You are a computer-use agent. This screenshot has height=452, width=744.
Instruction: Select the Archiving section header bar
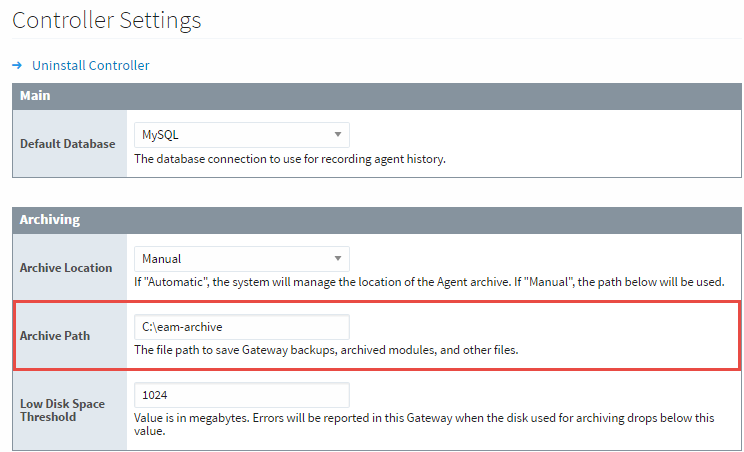coord(376,219)
